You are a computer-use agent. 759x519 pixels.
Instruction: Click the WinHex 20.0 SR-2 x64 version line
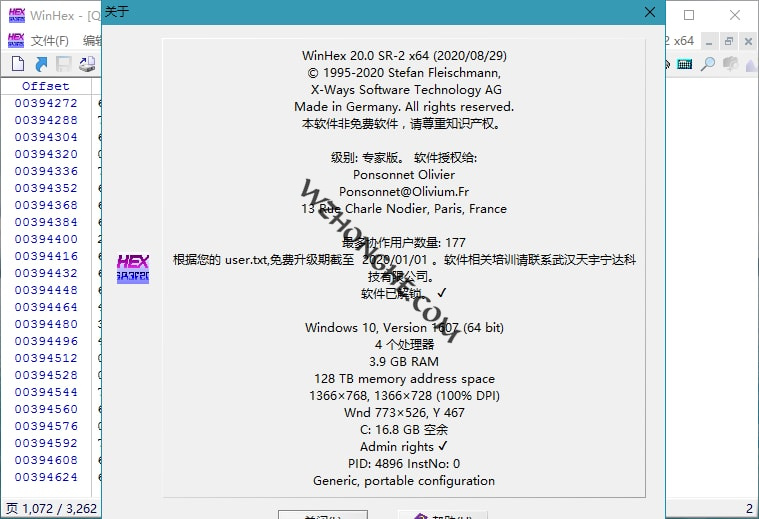404,56
